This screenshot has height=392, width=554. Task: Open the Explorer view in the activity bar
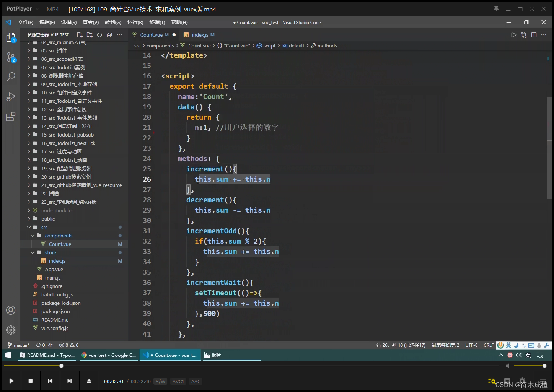(x=10, y=37)
